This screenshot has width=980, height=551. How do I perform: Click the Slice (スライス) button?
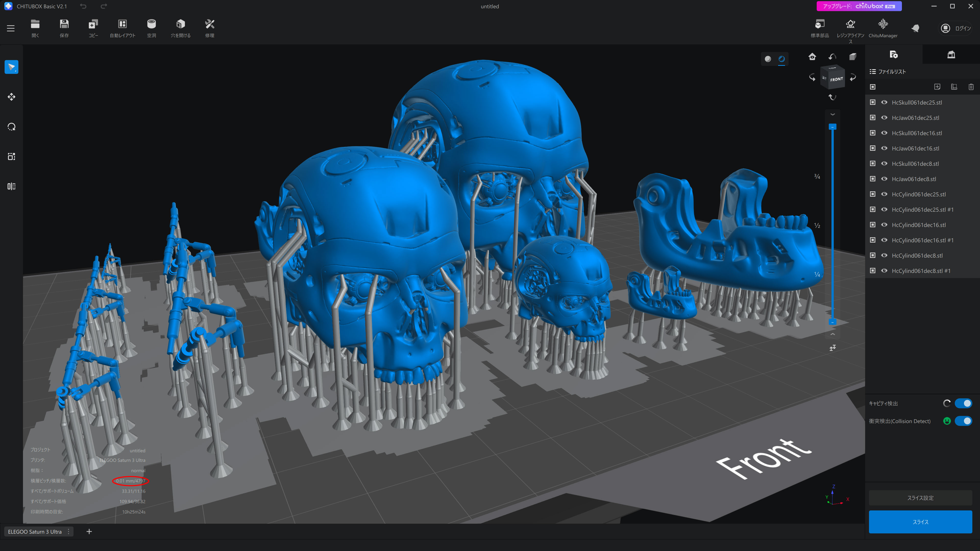[920, 522]
